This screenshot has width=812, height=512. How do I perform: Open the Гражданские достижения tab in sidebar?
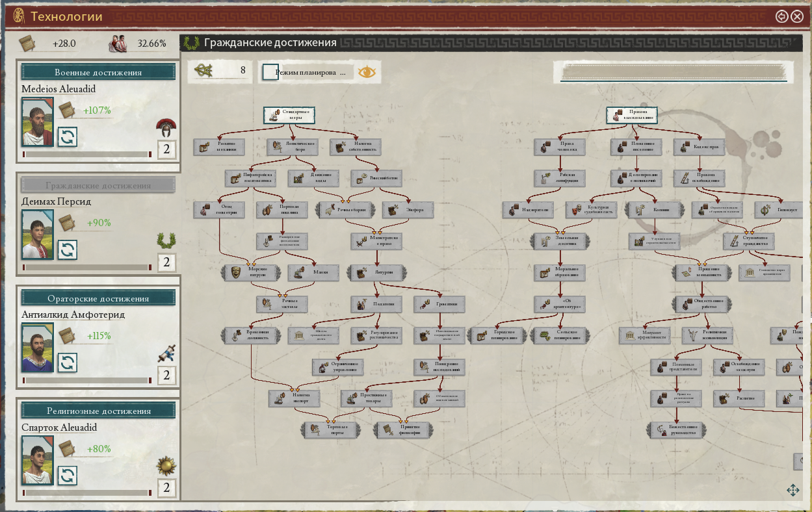coord(98,185)
